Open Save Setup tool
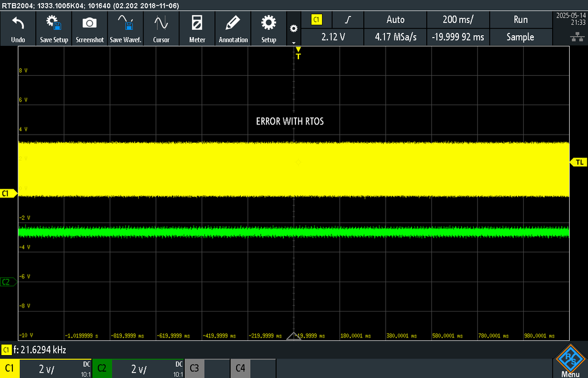This screenshot has width=588, height=378. point(54,29)
